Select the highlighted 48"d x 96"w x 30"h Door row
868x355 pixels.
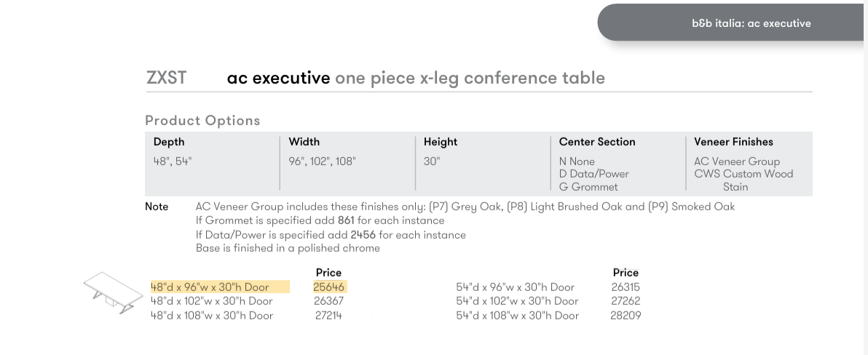[x=210, y=287]
